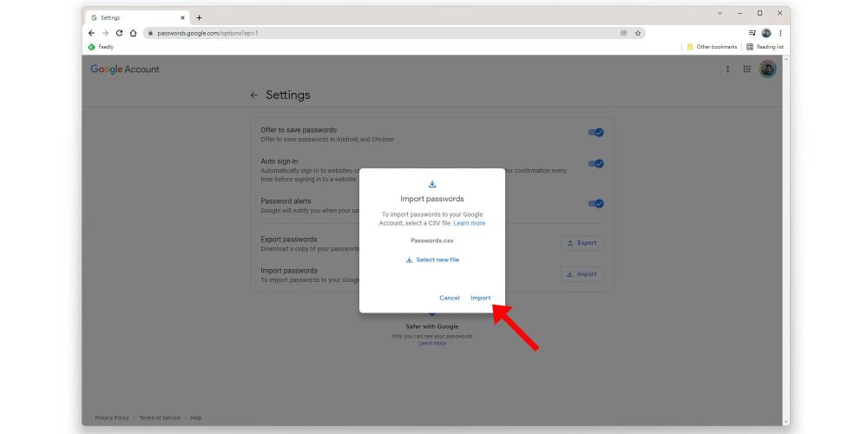
Task: Toggle Offer to save passwords switch
Action: point(595,133)
